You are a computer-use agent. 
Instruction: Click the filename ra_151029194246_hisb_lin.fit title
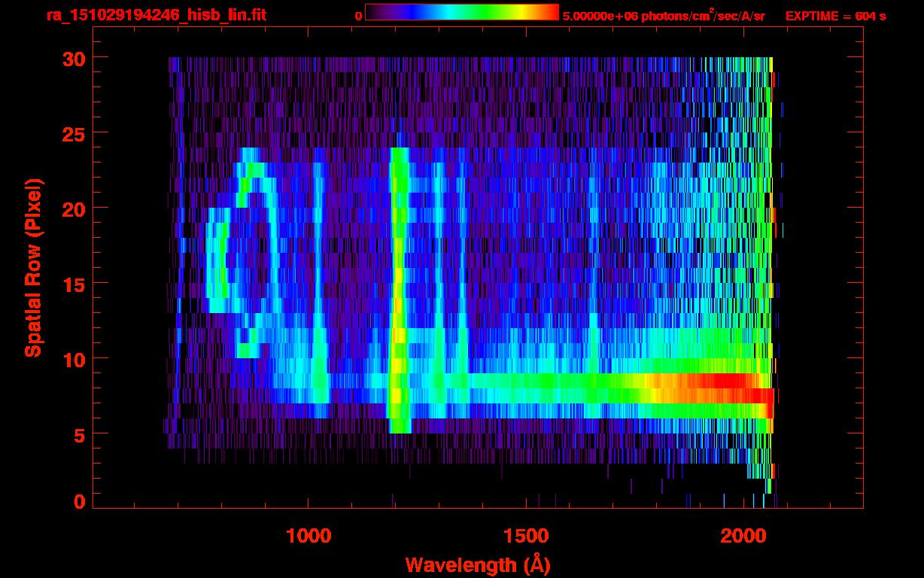[156, 14]
